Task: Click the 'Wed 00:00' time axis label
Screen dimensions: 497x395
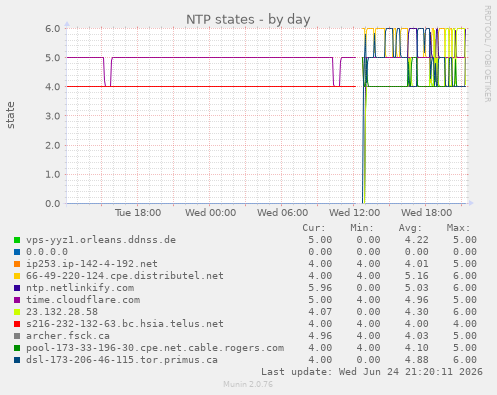Action: pos(210,213)
